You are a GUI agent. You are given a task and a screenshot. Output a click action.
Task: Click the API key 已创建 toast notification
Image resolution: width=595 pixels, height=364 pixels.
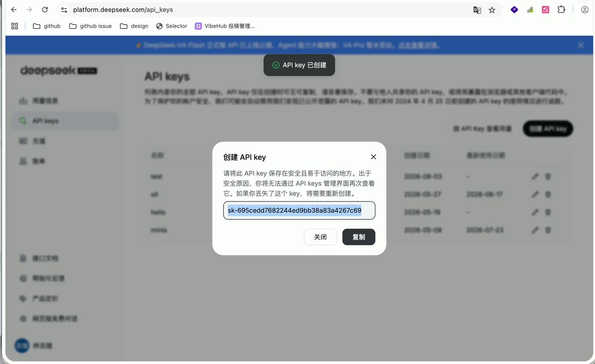pos(299,65)
